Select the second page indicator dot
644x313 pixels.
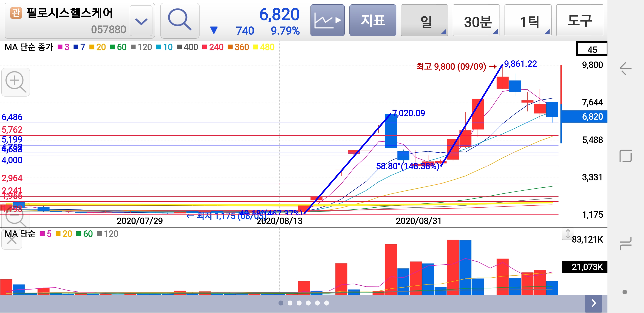(x=290, y=303)
